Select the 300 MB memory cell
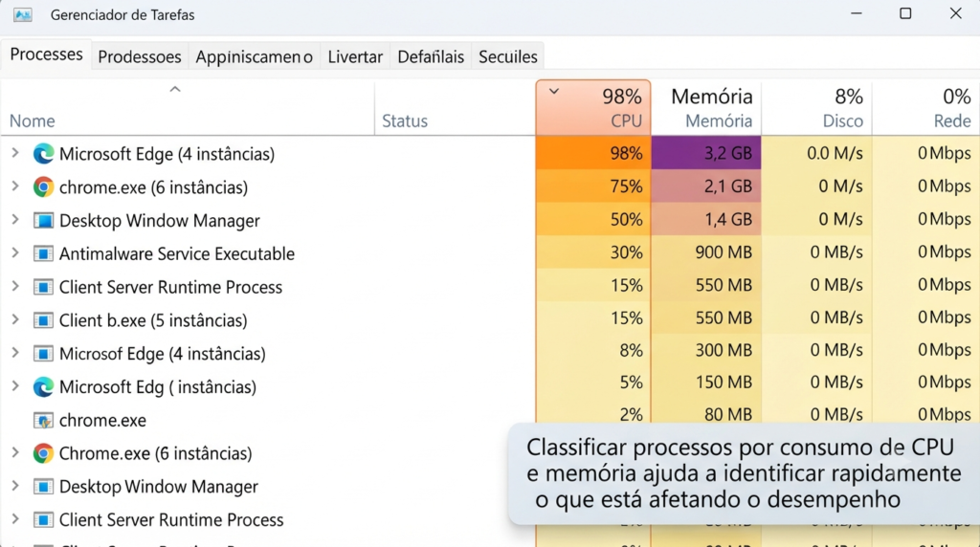This screenshot has height=547, width=980. (706, 350)
